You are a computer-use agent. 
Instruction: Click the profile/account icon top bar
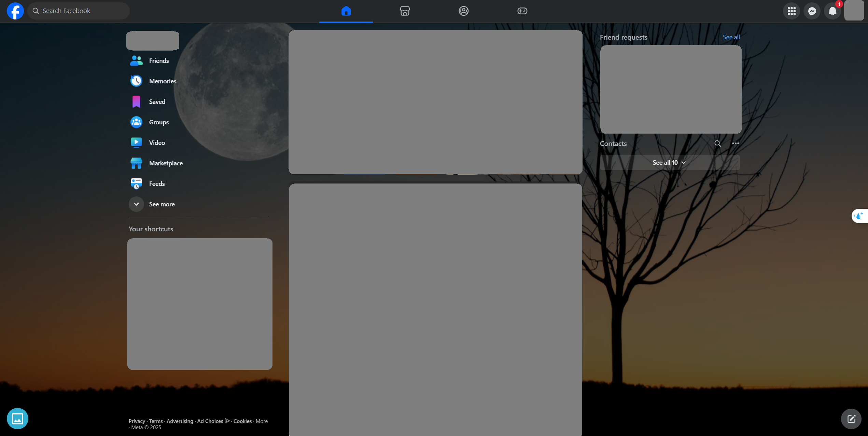pyautogui.click(x=855, y=11)
